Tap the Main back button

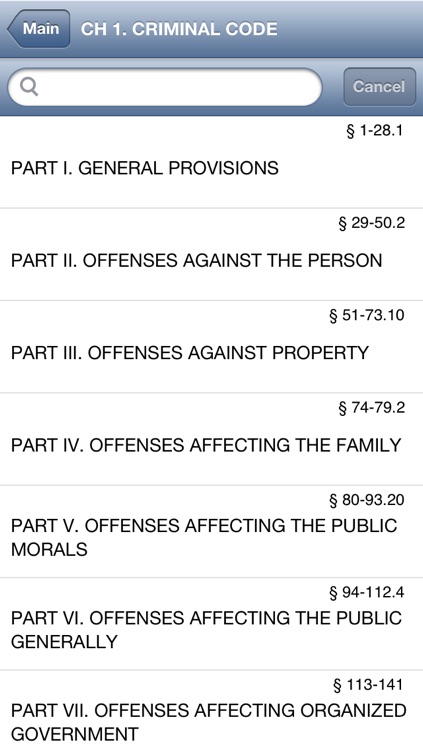[x=39, y=29]
